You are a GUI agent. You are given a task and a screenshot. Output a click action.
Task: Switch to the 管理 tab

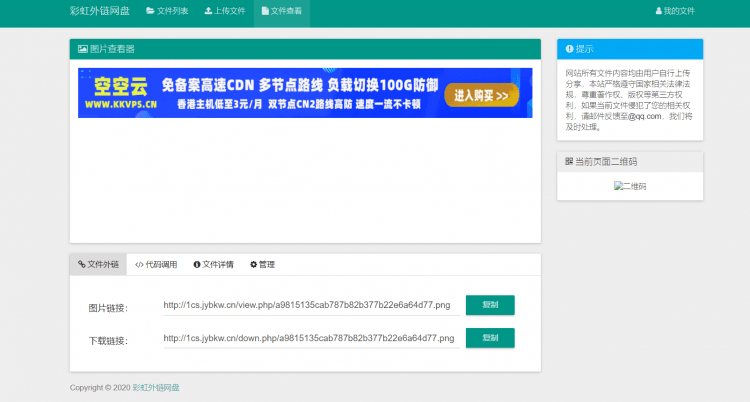pyautogui.click(x=262, y=265)
